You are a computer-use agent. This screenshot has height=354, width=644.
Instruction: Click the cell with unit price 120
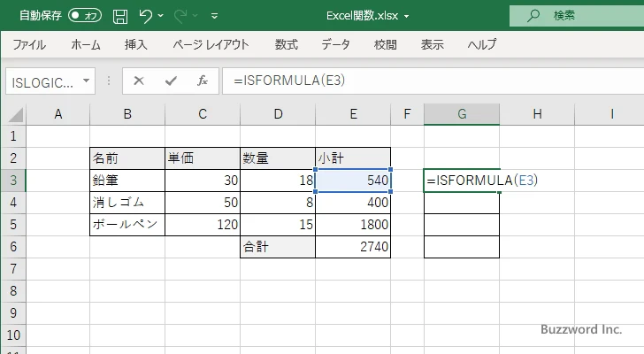(x=203, y=225)
